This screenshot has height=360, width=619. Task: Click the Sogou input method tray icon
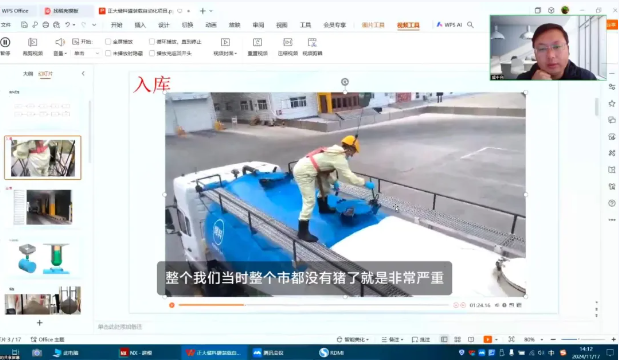[x=563, y=352]
